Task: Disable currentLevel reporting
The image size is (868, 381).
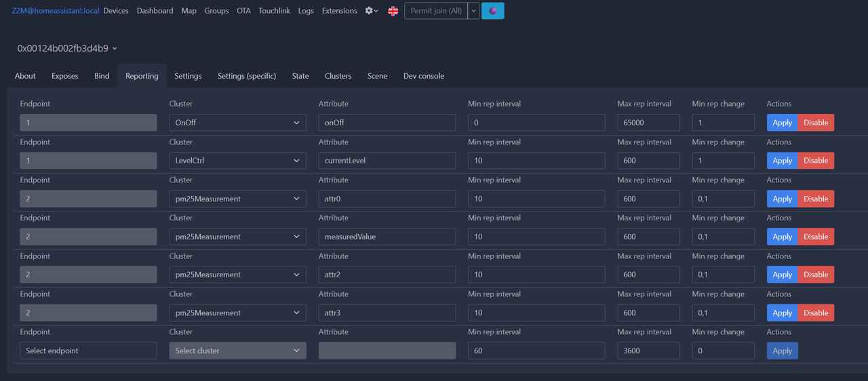Action: tap(816, 161)
